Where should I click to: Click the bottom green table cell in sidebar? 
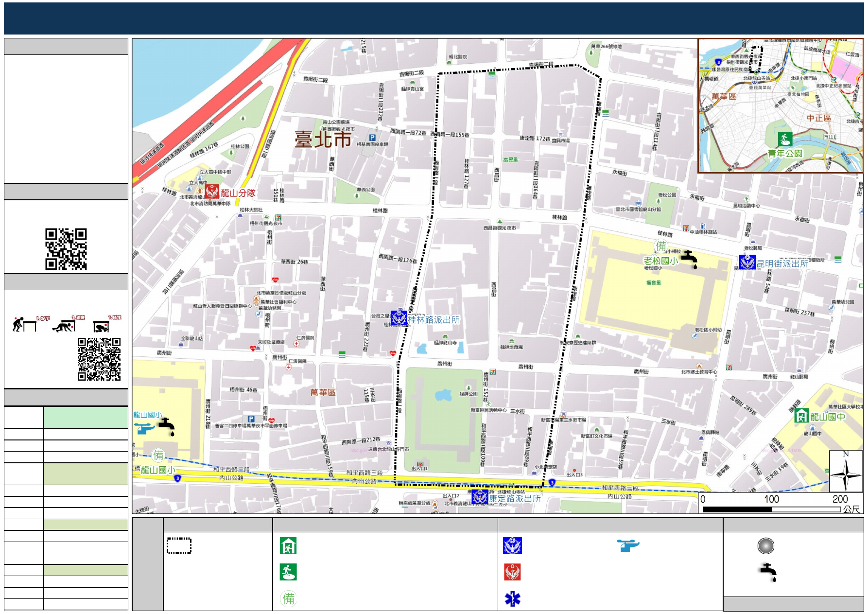[86, 570]
